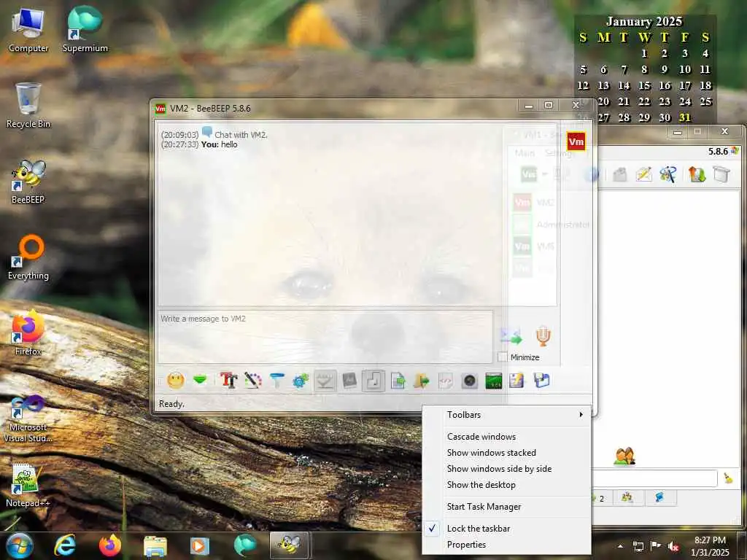Click the green screen monitor icon

494,381
